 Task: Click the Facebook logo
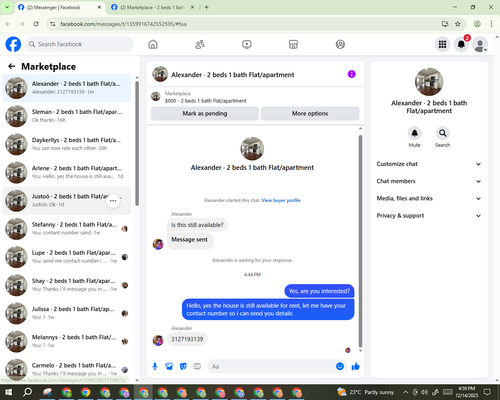(13, 44)
